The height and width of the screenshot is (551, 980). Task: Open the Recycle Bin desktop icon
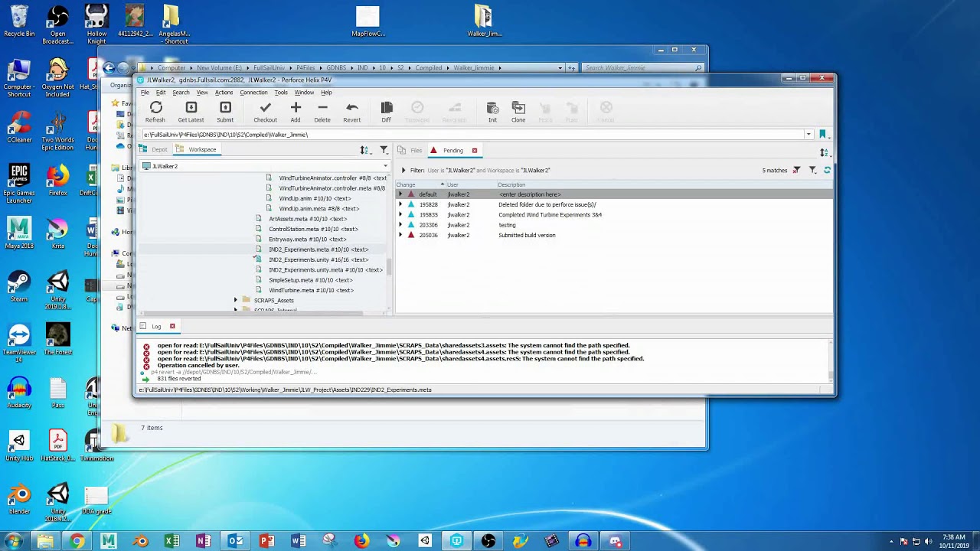[x=19, y=21]
